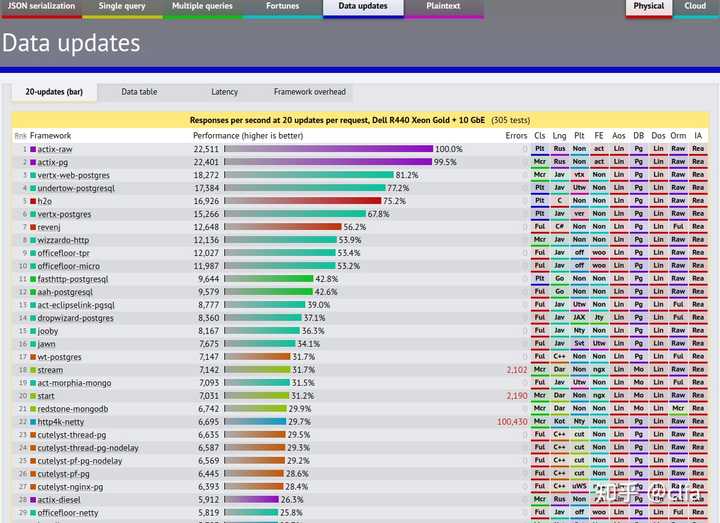The width and height of the screenshot is (720, 523).
Task: Click the DB column header
Action: pos(638,136)
